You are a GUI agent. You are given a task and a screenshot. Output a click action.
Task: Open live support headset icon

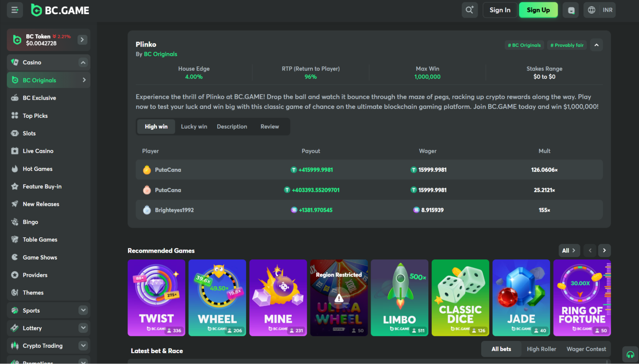(630, 354)
